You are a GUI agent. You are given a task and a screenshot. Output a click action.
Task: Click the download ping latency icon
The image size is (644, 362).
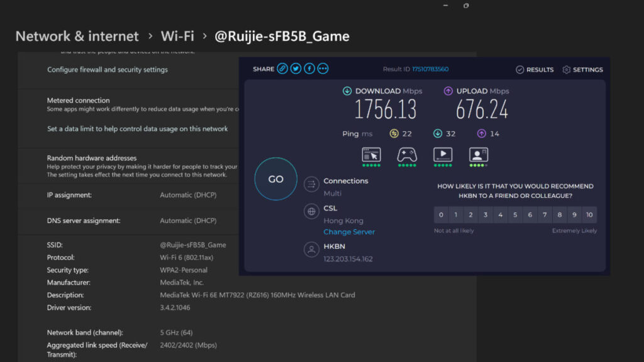(438, 133)
